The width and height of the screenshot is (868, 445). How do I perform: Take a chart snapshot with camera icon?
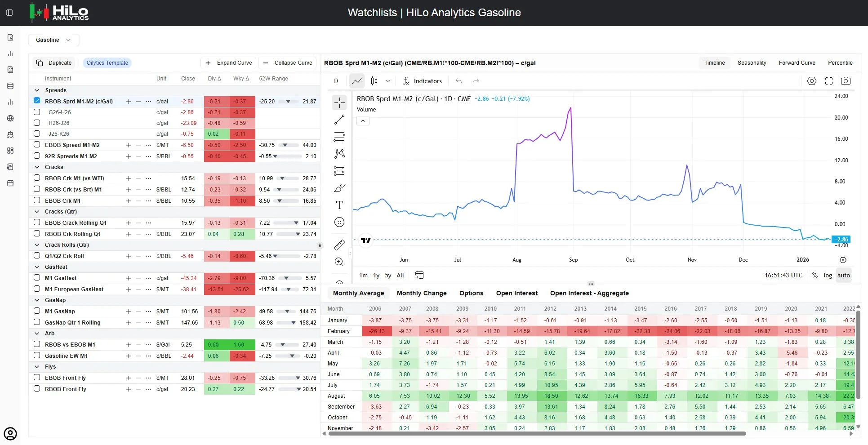click(846, 81)
